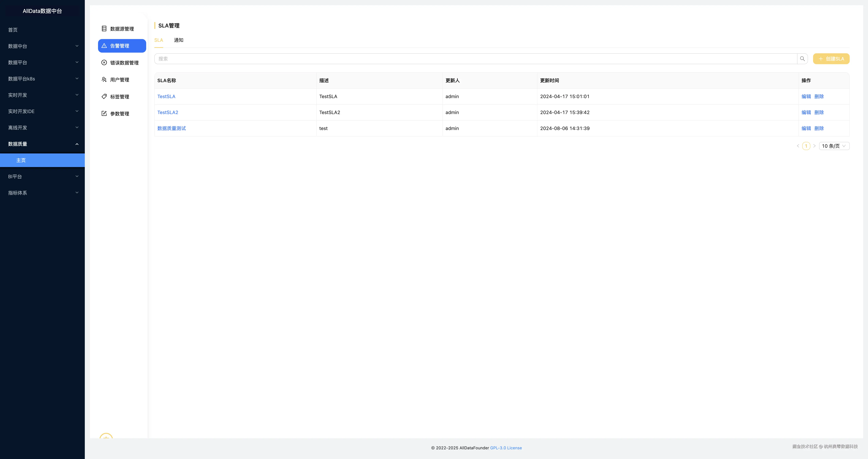Image resolution: width=868 pixels, height=459 pixels.
Task: Click 编辑 for the TestSLA row
Action: pyautogui.click(x=806, y=96)
